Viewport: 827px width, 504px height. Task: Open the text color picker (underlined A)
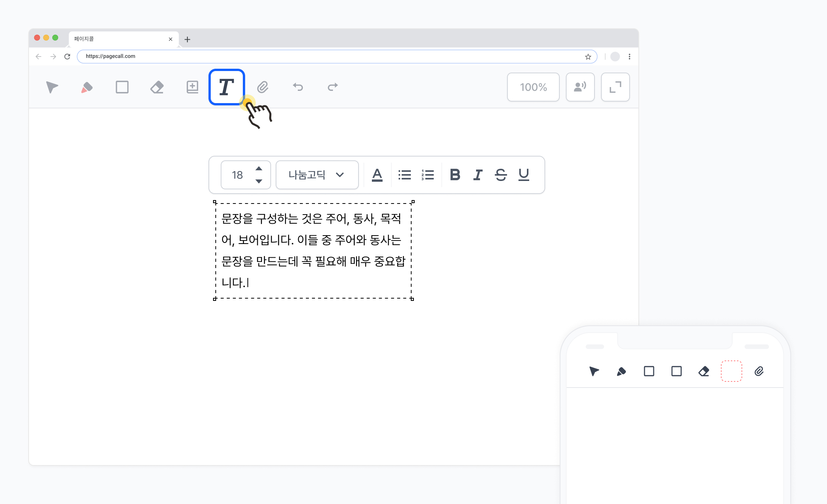click(377, 175)
